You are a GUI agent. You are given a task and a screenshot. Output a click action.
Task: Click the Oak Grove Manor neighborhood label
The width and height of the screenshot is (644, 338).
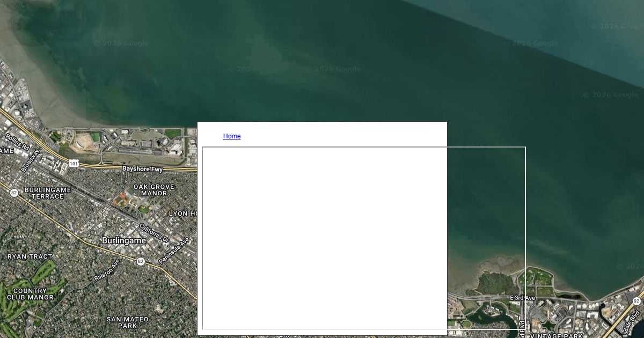(x=154, y=190)
